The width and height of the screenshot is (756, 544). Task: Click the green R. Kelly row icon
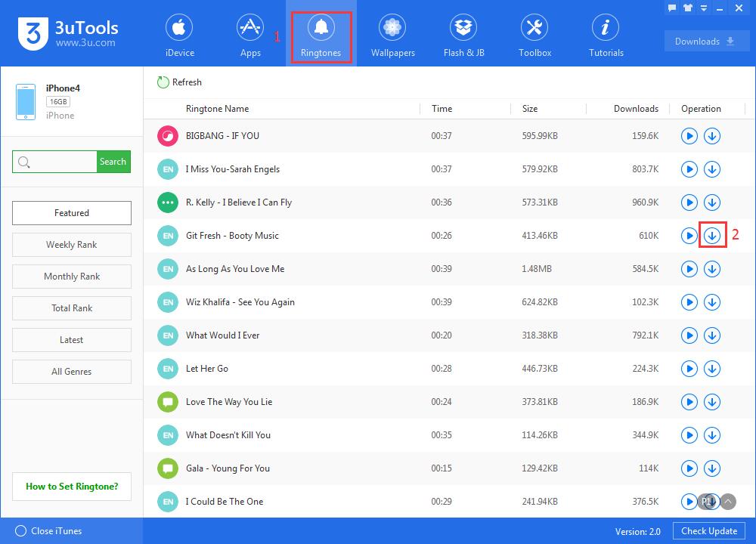coord(168,202)
